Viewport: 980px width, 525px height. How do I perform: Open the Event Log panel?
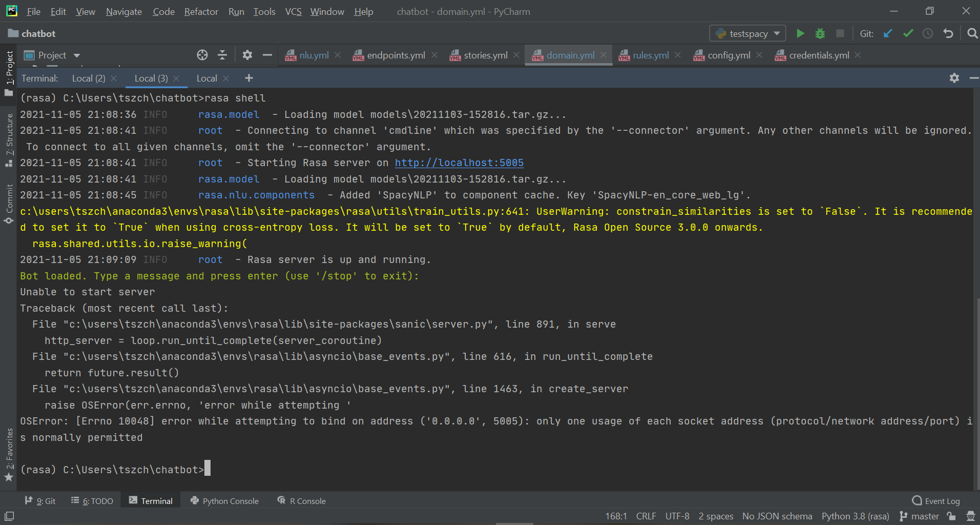click(936, 501)
